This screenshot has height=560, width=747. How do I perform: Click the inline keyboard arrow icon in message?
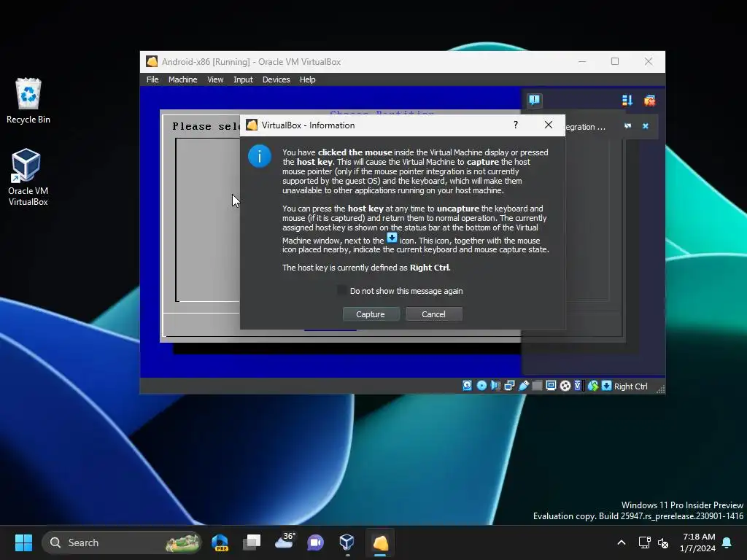click(392, 237)
